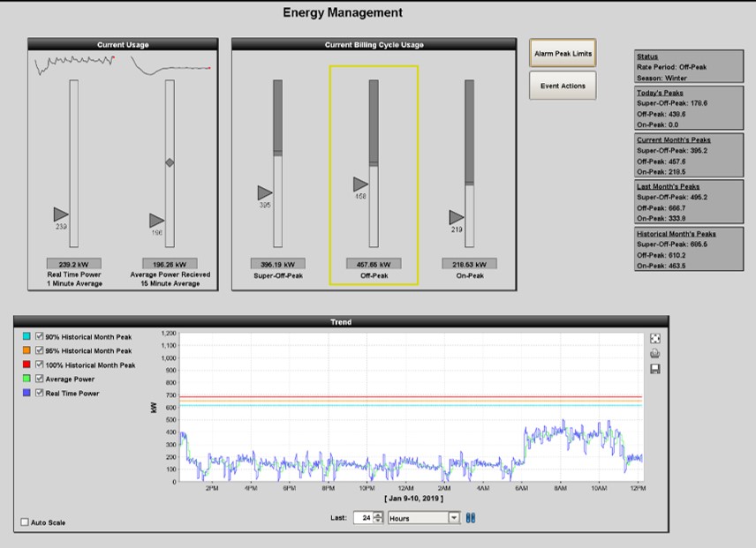This screenshot has height=548, width=756.
Task: Click the Real Time Power arrow marker
Action: (x=60, y=214)
